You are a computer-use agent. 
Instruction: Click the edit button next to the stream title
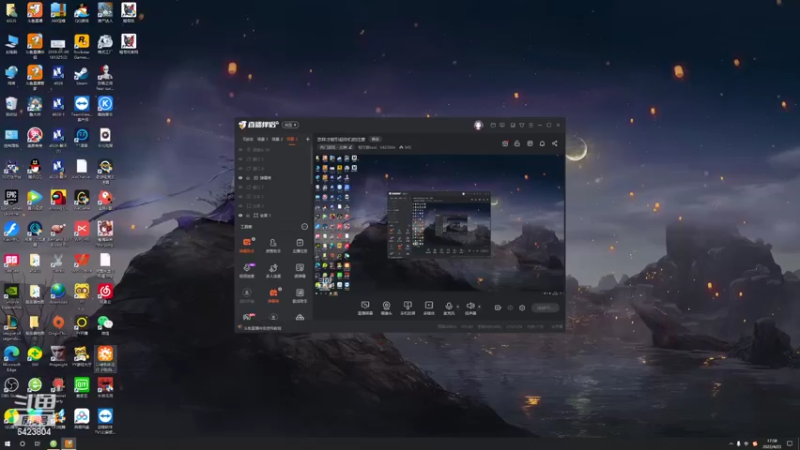pos(376,139)
